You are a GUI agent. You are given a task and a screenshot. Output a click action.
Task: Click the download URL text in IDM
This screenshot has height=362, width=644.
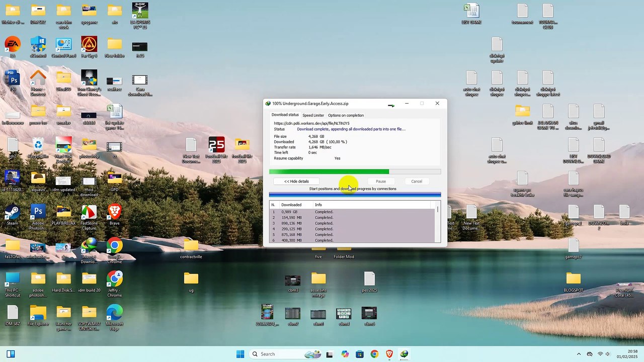point(311,123)
